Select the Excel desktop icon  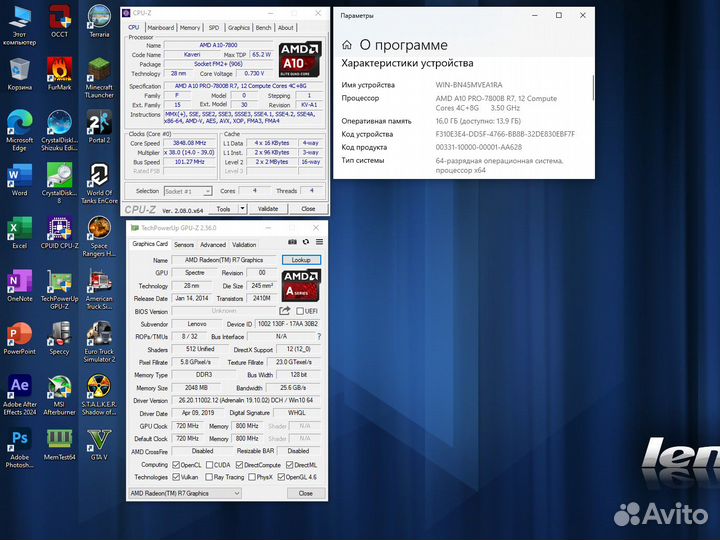[19, 233]
